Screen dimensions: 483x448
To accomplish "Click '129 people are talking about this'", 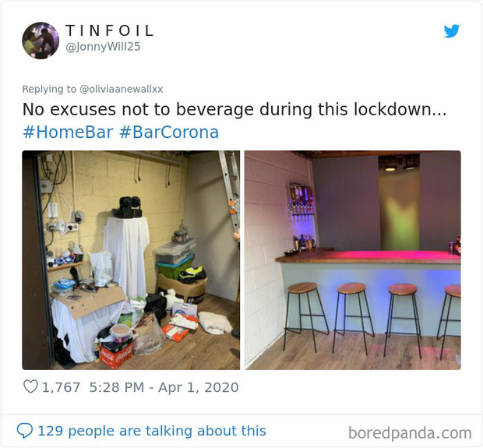I will point(152,431).
